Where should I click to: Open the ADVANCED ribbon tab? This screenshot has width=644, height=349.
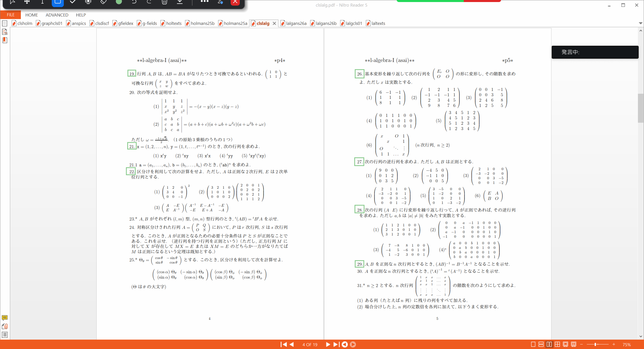tap(57, 15)
